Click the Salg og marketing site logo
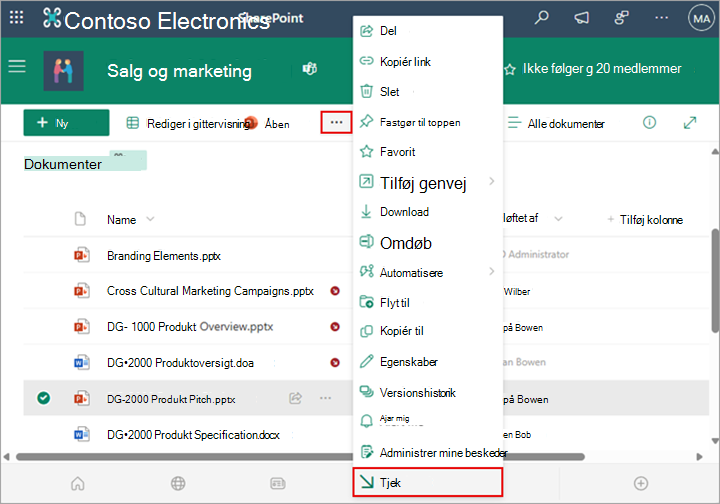 click(63, 71)
